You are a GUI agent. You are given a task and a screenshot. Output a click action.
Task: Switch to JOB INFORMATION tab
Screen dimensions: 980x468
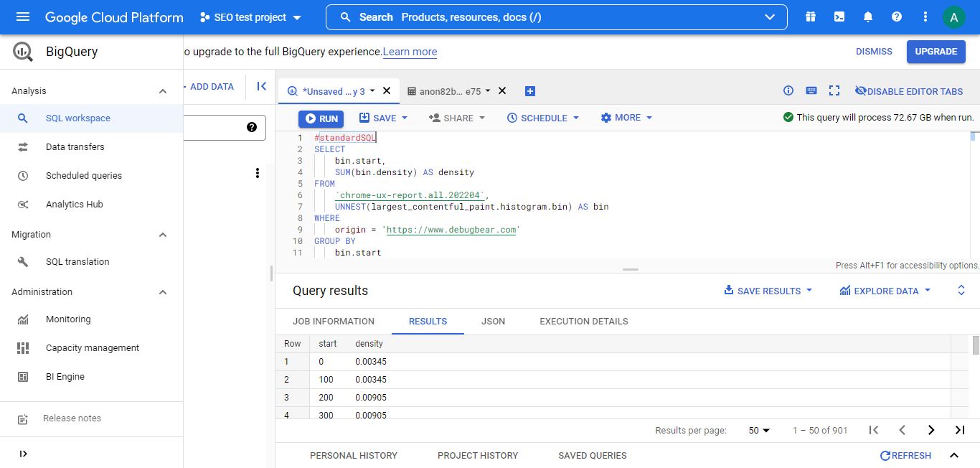pos(334,322)
